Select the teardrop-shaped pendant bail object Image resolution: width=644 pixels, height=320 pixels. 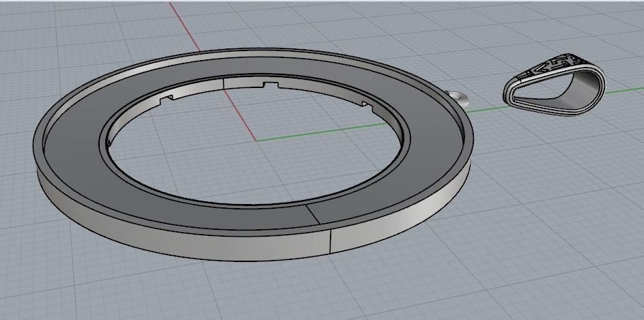click(x=555, y=84)
